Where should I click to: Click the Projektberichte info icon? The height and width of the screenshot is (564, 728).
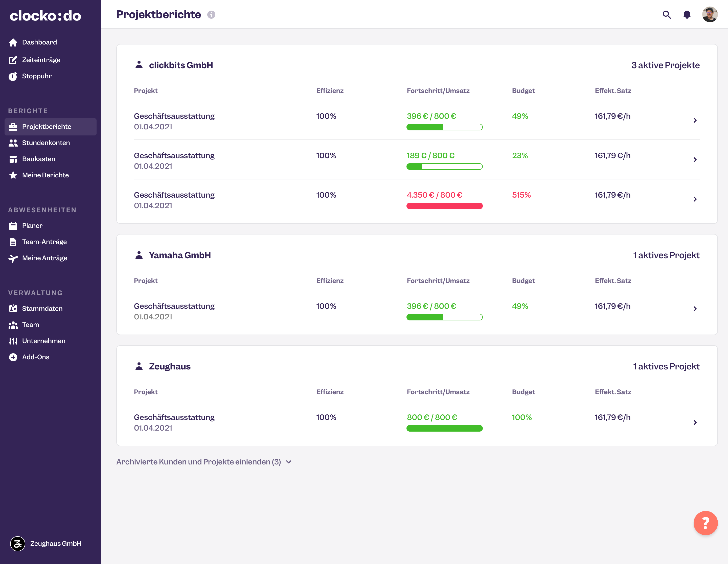[x=211, y=15]
